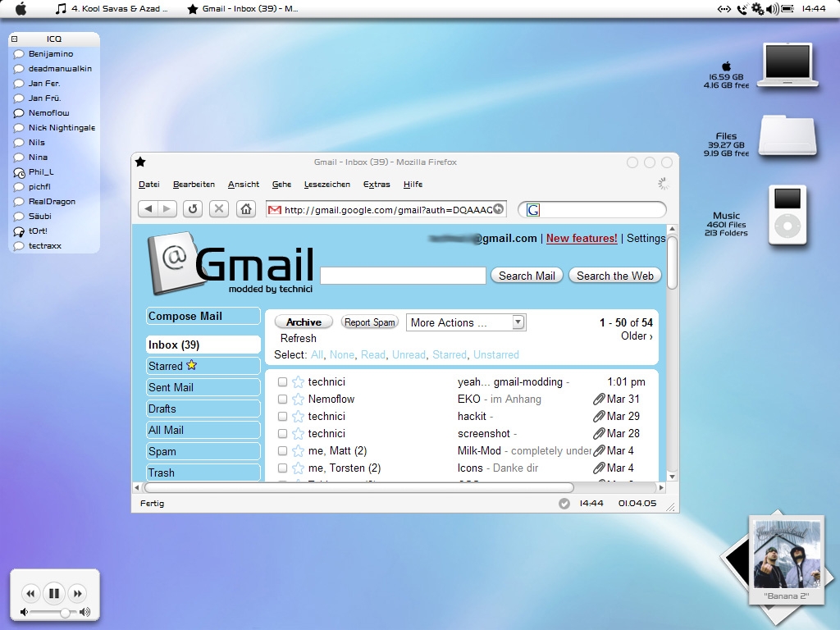Reload the page with the refresh icon
840x630 pixels.
coord(193,209)
